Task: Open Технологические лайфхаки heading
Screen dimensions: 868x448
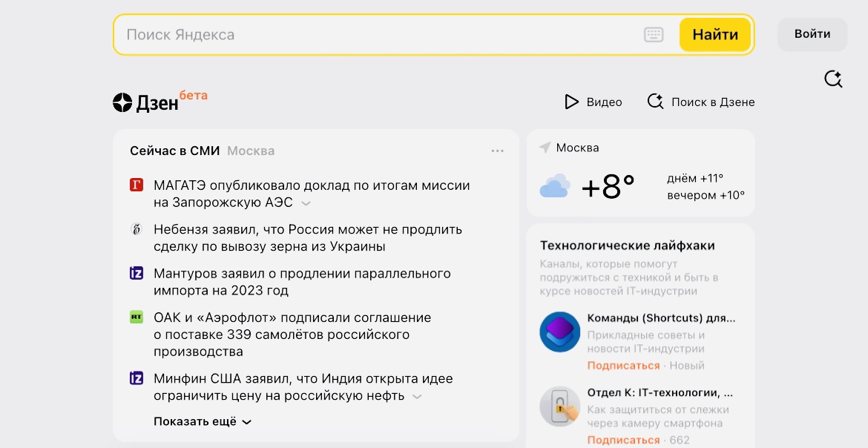Action: pyautogui.click(x=627, y=246)
